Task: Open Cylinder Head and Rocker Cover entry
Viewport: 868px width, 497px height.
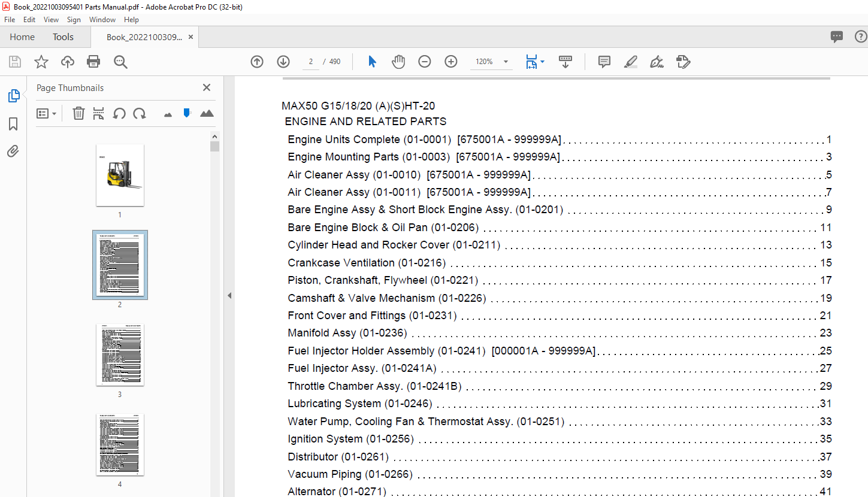Action: (559, 245)
